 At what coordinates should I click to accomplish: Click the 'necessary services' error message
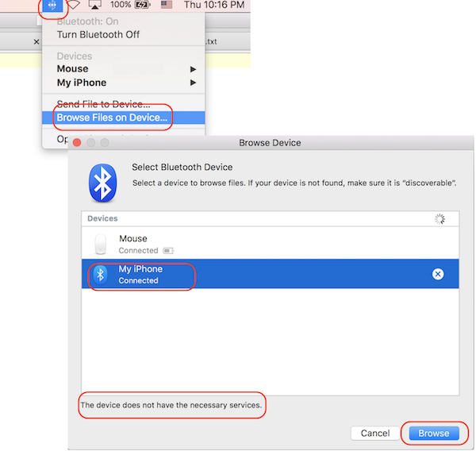coord(171,405)
